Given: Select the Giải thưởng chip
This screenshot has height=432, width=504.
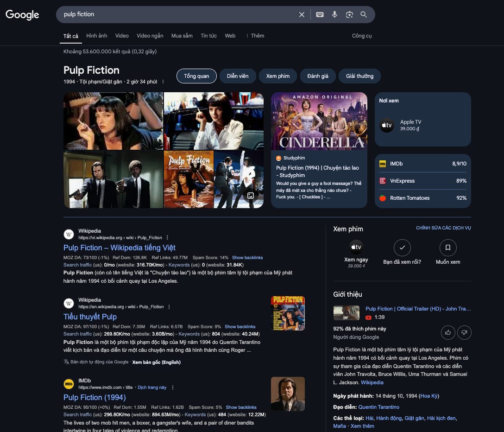Looking at the screenshot, I should click(359, 76).
